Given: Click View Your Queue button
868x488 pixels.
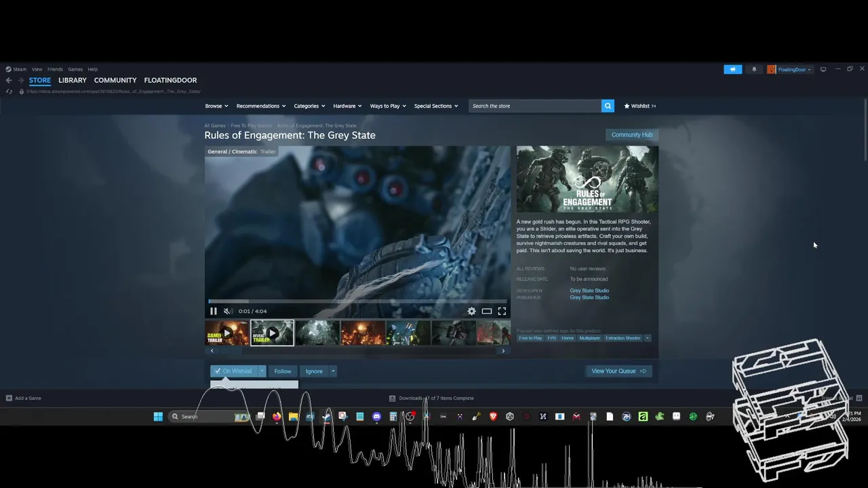Looking at the screenshot, I should tap(618, 371).
